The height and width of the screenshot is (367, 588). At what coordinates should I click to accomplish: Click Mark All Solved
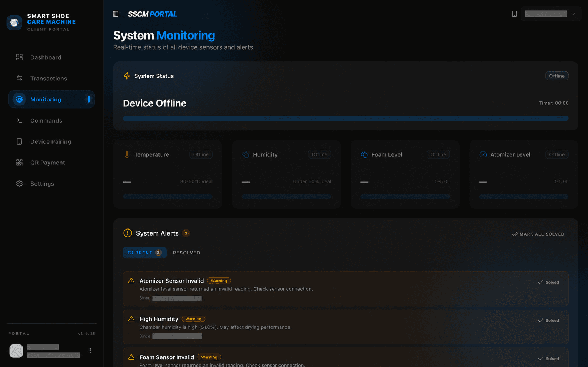pos(538,234)
